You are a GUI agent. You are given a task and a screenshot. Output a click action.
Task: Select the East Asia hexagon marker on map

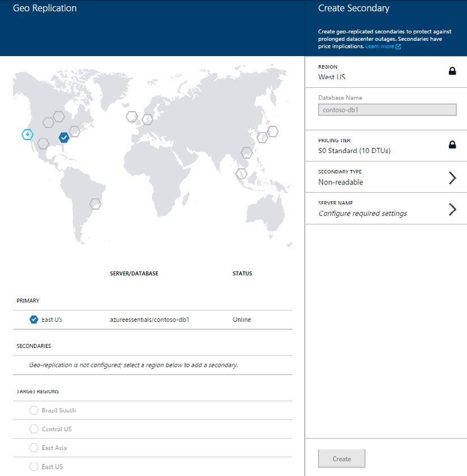[247, 152]
